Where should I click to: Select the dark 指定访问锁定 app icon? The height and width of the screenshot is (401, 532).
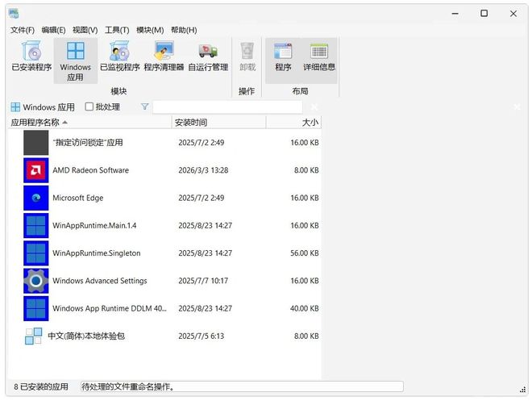tap(36, 143)
